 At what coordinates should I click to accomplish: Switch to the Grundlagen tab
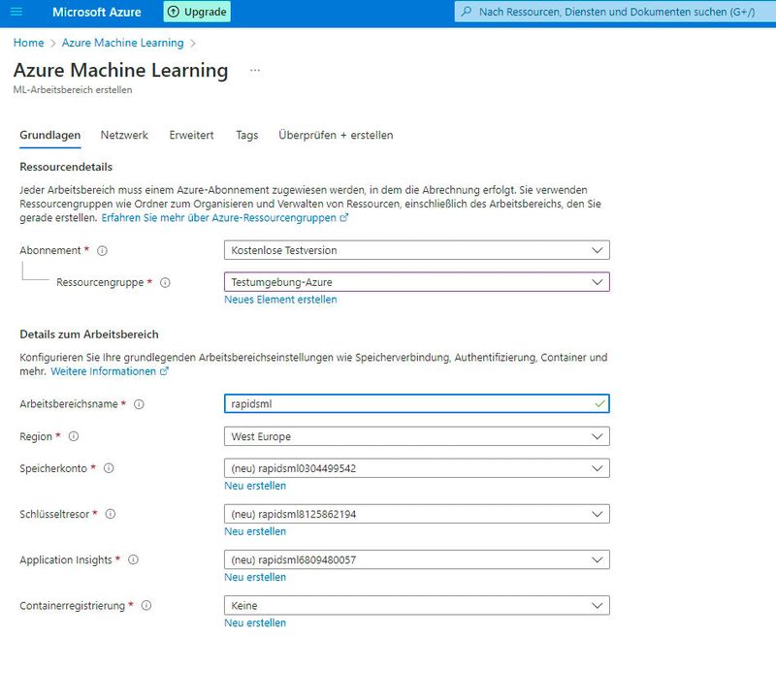pos(50,135)
